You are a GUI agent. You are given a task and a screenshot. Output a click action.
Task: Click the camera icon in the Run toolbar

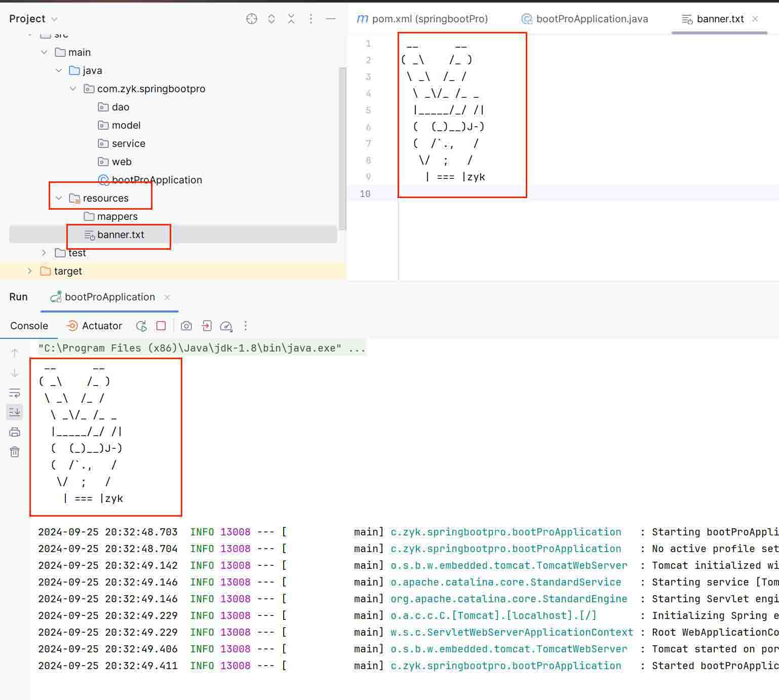(x=186, y=326)
